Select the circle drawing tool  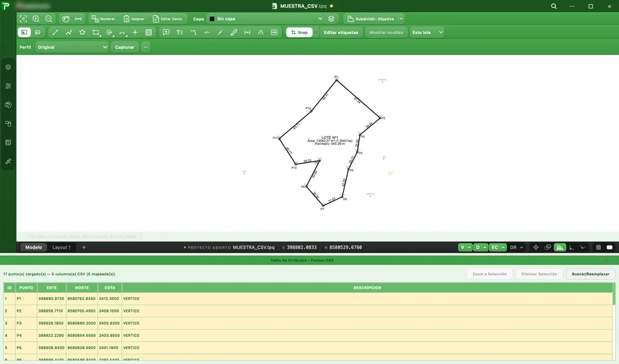110,32
